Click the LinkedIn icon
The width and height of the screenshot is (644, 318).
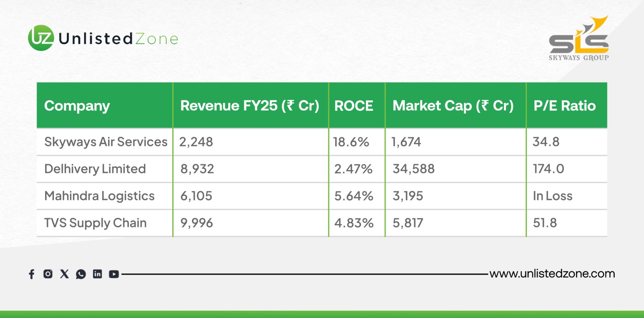coord(97,274)
